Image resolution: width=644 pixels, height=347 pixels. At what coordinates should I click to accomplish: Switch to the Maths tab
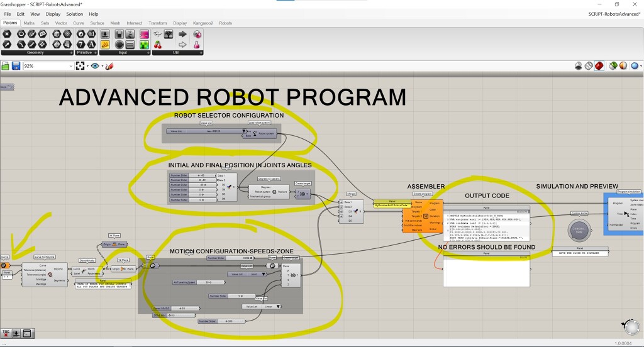(x=29, y=23)
